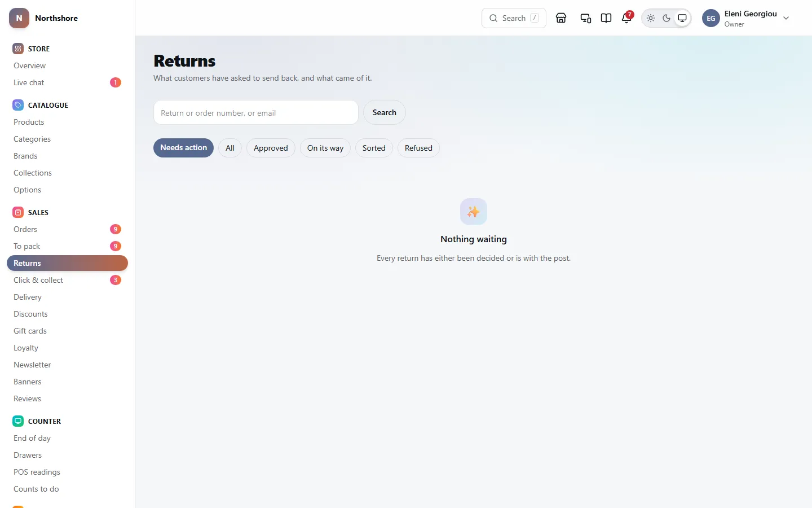Open the notifications bell
The width and height of the screenshot is (812, 508).
626,18
